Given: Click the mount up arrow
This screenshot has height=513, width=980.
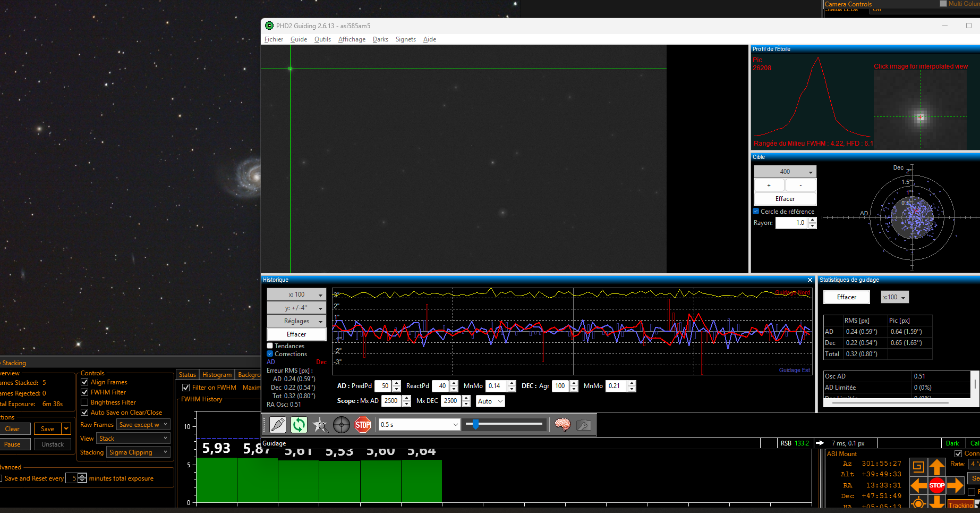Looking at the screenshot, I should tap(937, 467).
